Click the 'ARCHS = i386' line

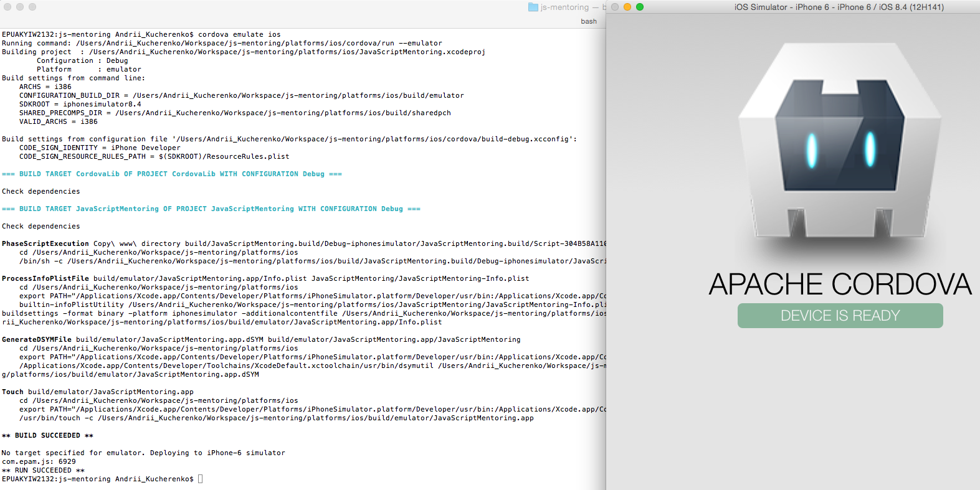[x=45, y=87]
